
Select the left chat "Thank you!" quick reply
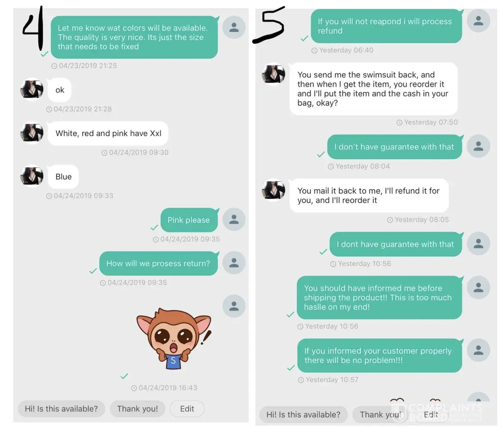tap(137, 409)
